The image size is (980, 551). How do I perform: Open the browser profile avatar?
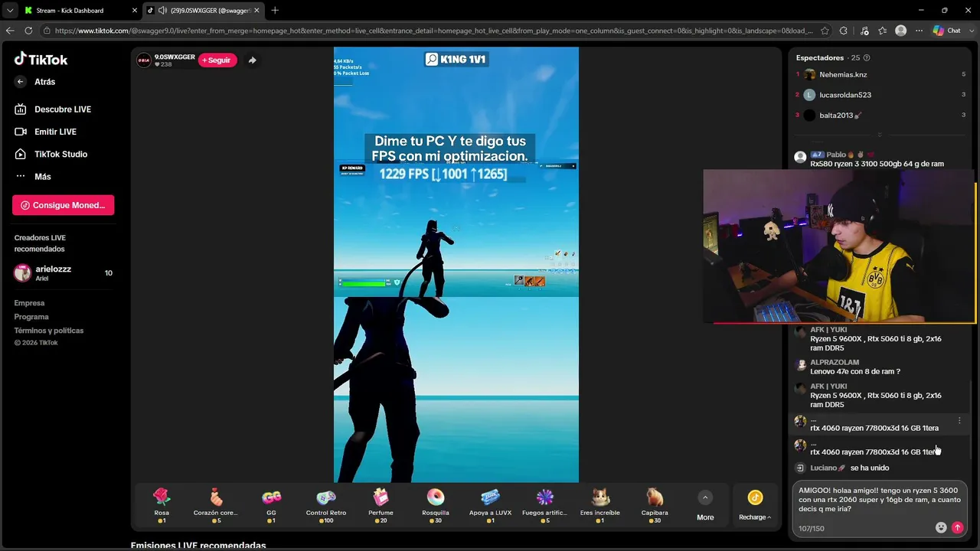(901, 31)
